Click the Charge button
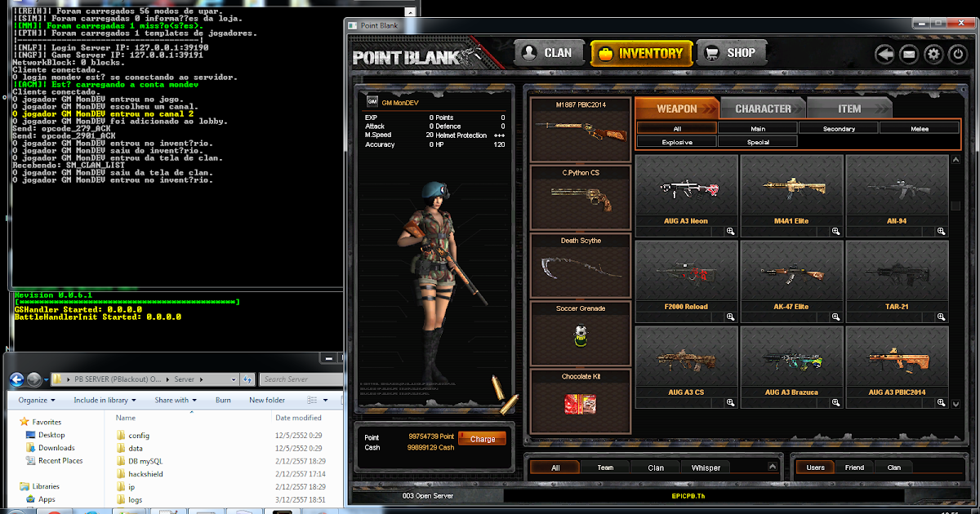This screenshot has width=980, height=514. [x=483, y=439]
